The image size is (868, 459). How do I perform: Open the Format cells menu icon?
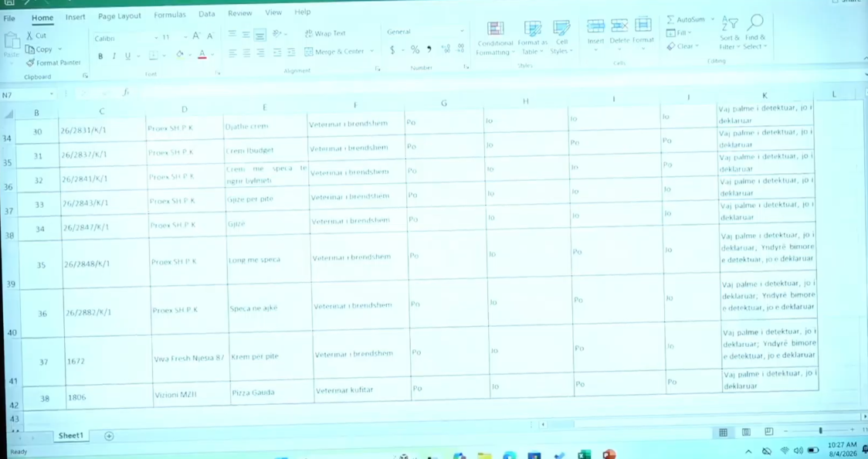[x=643, y=25]
